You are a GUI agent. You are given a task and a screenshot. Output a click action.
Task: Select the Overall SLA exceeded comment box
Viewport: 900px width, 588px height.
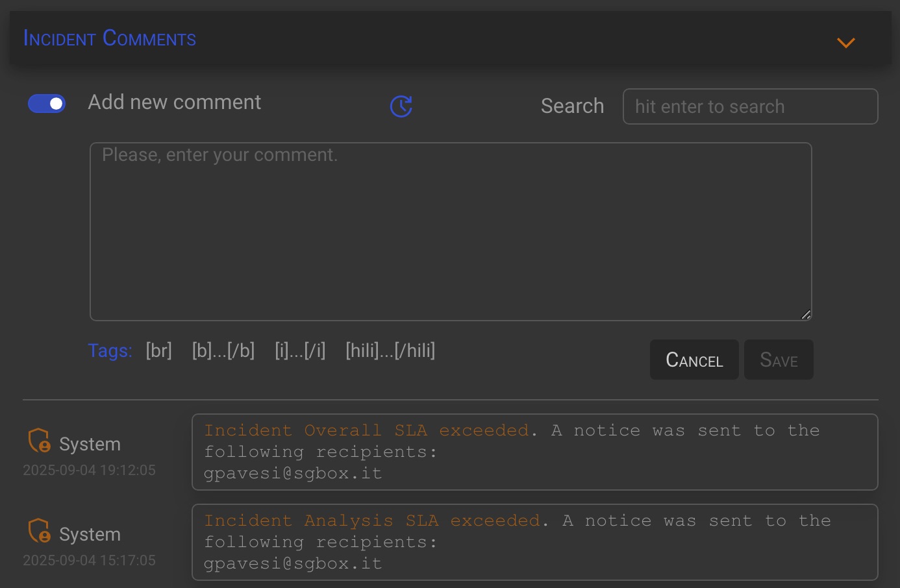[534, 452]
